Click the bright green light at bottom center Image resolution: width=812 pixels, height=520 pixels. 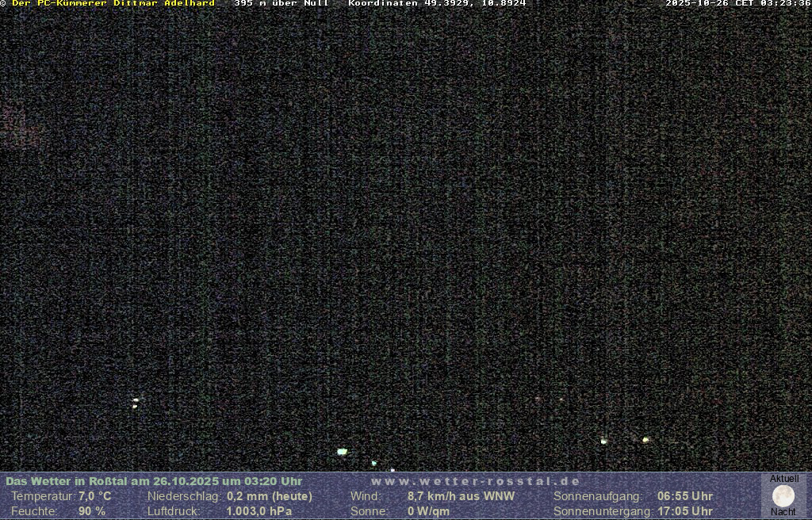coord(342,452)
